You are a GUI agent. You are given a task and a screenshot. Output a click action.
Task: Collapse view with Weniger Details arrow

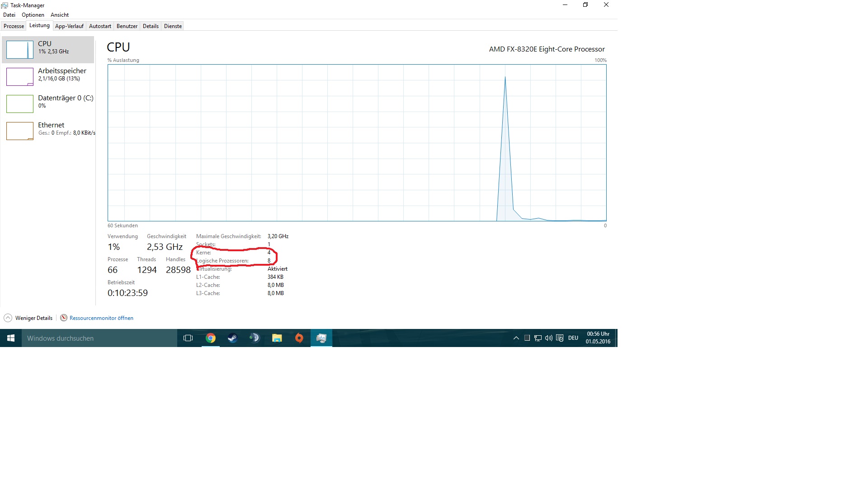coord(8,318)
